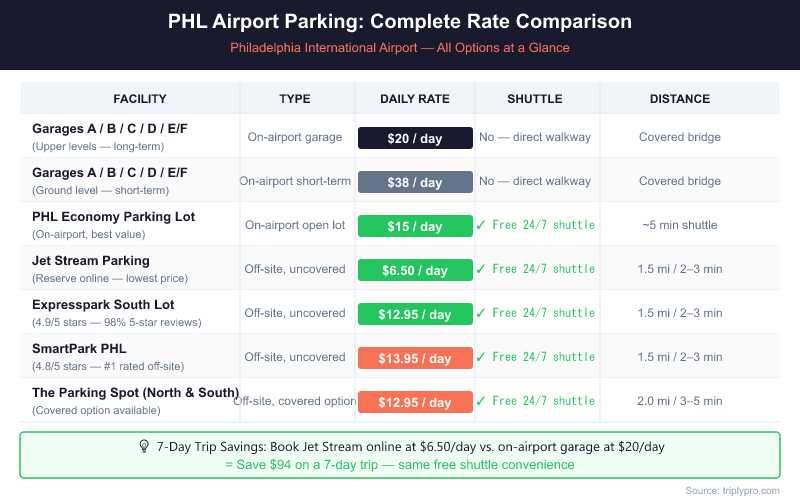Click the lightbulb icon in savings banner
This screenshot has width=800, height=500.
click(144, 447)
